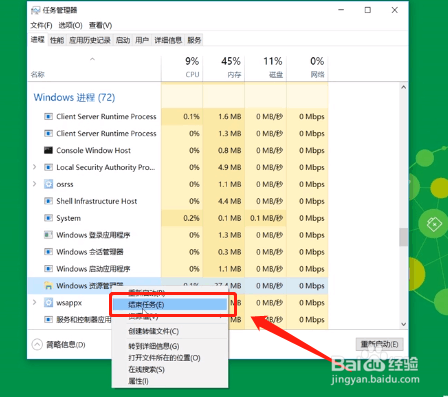Click the 服务和控制器应用 process icon
Image resolution: width=448 pixels, height=397 pixels.
tap(48, 320)
